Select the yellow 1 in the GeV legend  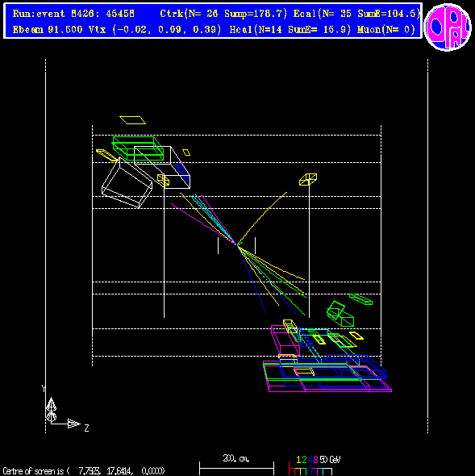[x=298, y=460]
